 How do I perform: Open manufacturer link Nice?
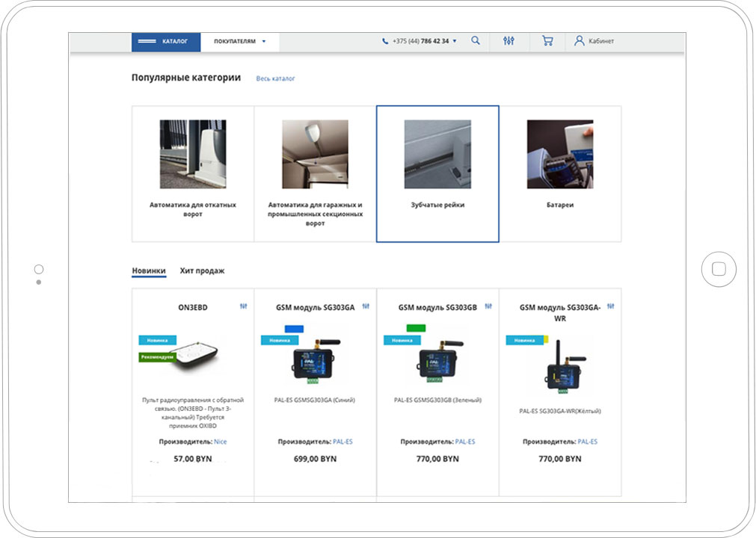[x=221, y=442]
